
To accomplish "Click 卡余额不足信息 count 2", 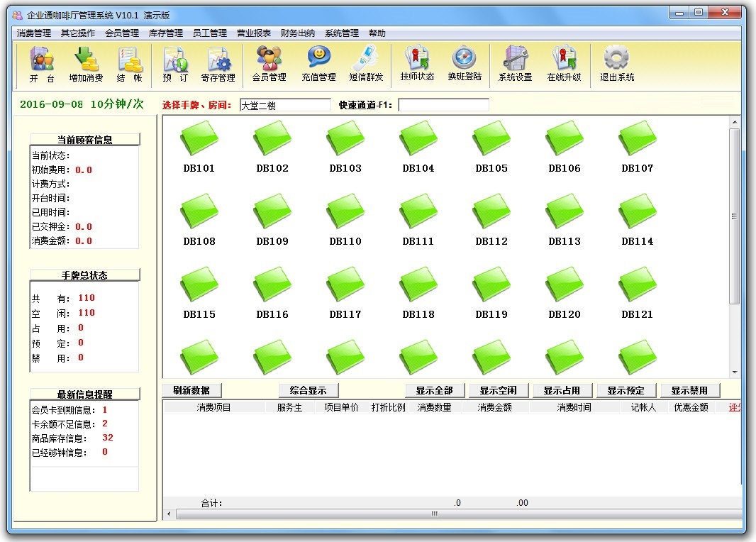I will pyautogui.click(x=105, y=424).
